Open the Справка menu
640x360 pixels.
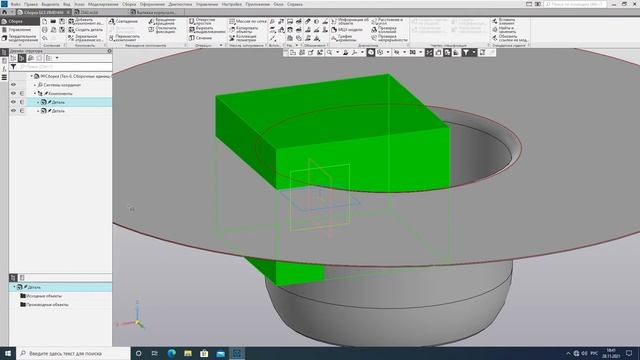pos(295,4)
